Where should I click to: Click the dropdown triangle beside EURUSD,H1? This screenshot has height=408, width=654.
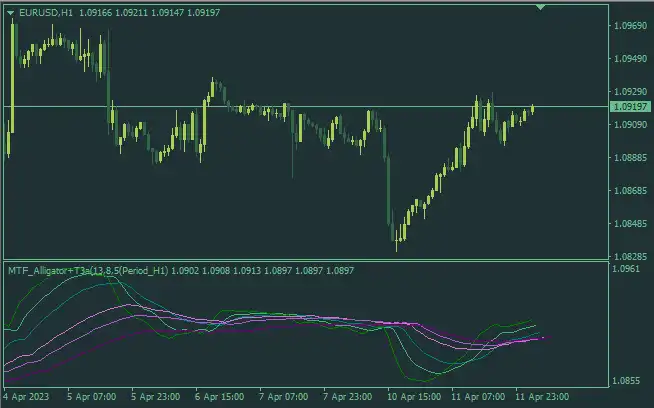pos(10,12)
